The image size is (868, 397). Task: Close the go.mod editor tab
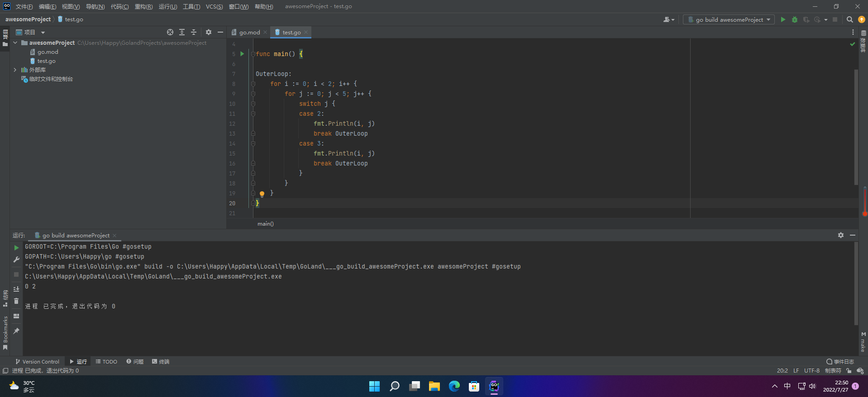[265, 32]
